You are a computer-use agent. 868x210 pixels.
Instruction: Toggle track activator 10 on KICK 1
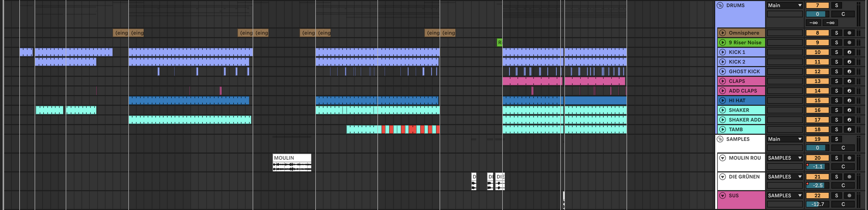[817, 52]
